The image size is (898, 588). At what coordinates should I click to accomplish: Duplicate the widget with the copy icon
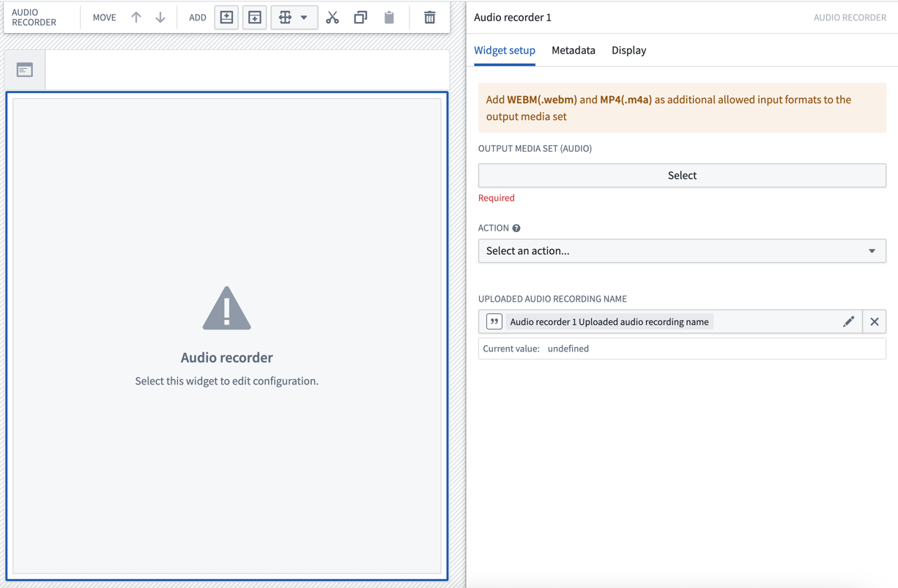(x=360, y=18)
